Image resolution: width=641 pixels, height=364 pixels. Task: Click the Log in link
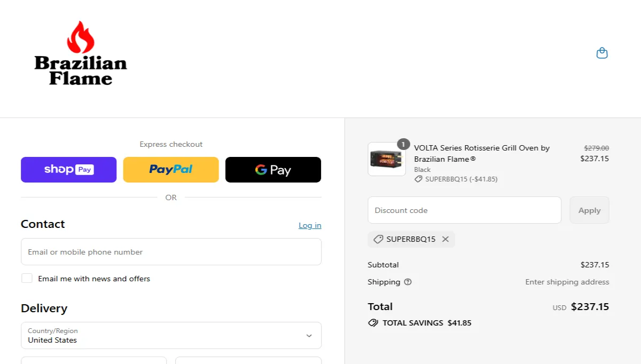click(x=310, y=225)
